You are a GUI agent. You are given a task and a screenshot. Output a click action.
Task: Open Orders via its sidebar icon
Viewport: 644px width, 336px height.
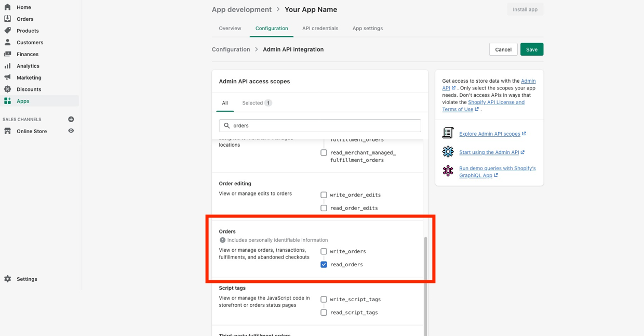(x=8, y=19)
